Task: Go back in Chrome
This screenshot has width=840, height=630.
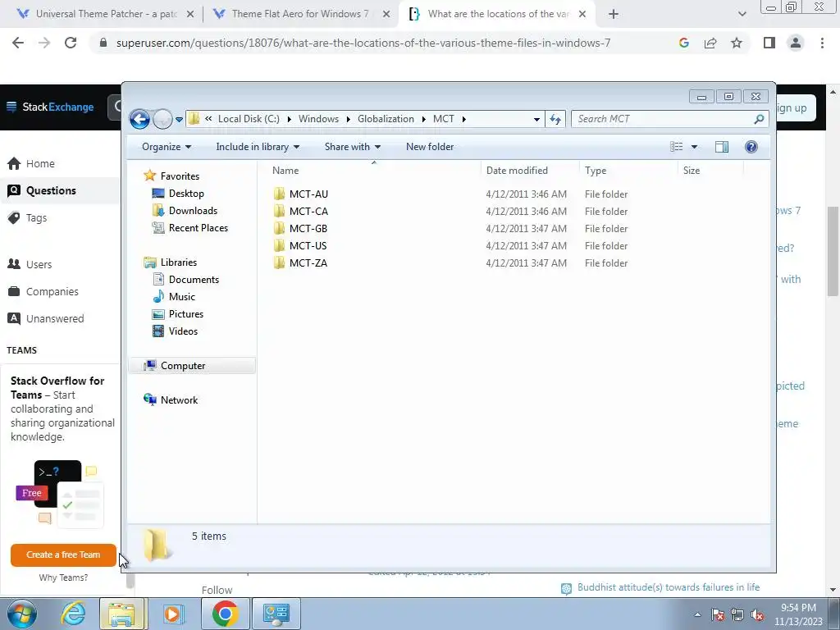Action: (x=18, y=43)
